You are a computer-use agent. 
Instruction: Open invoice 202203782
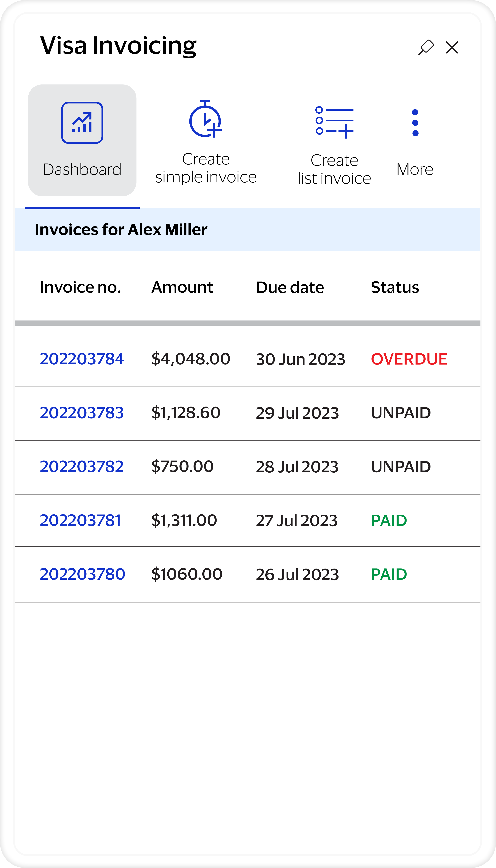82,467
